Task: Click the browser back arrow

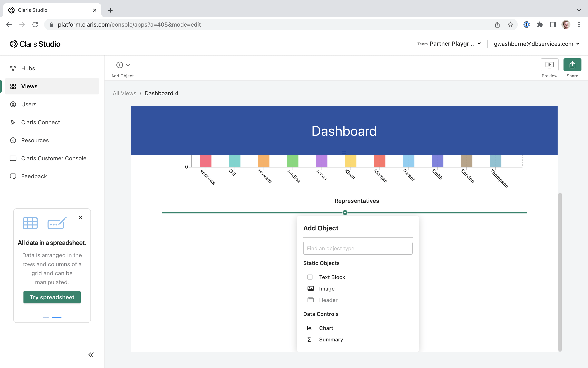Action: pyautogui.click(x=9, y=25)
